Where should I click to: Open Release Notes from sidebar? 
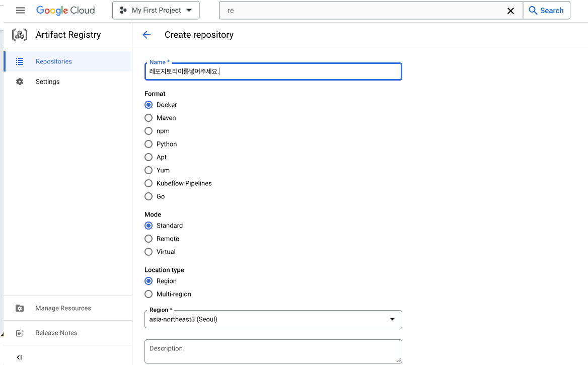tap(56, 333)
